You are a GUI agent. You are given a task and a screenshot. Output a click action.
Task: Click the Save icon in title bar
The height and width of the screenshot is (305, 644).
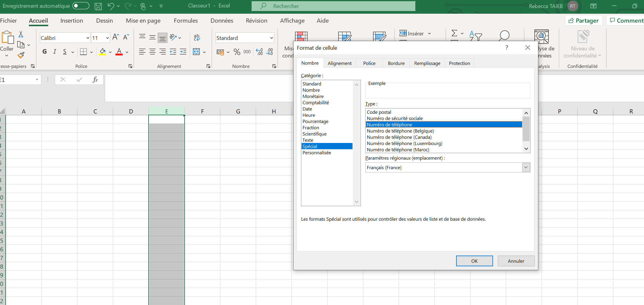pyautogui.click(x=98, y=6)
